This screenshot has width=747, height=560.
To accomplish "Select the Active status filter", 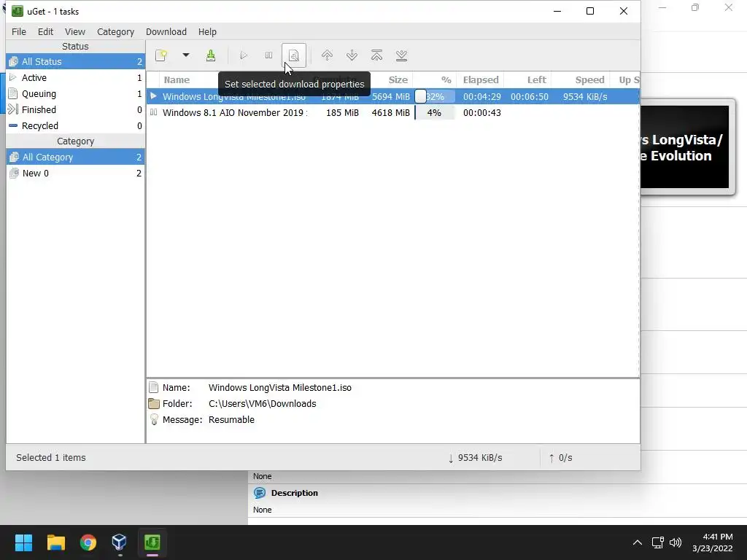I will tap(75, 77).
